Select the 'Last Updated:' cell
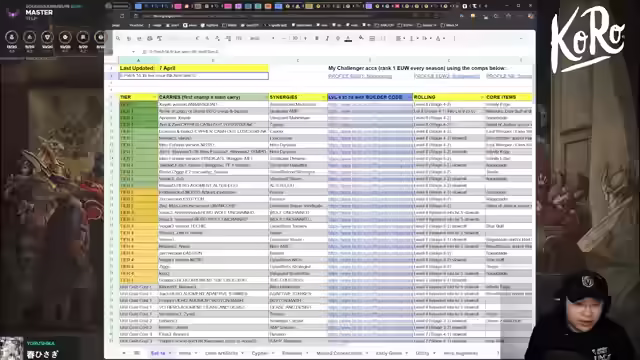Screen dimensions: 640x360 tap(138, 68)
